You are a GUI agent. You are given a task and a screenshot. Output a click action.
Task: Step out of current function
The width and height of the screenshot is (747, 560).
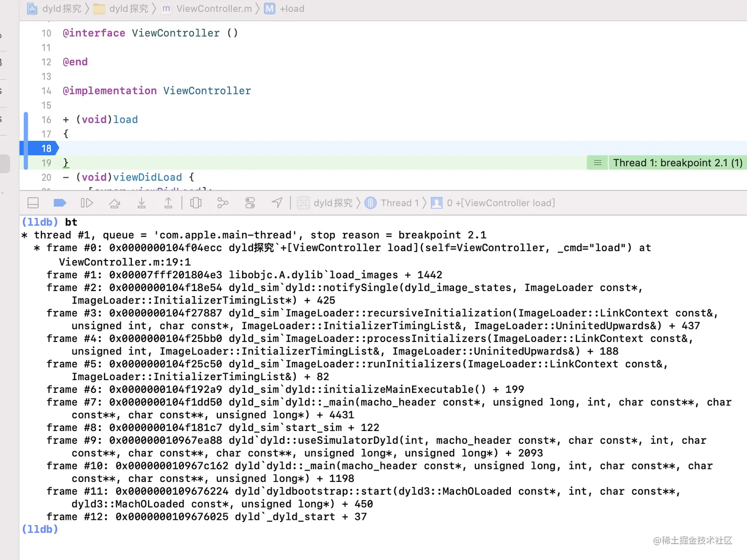pos(168,203)
